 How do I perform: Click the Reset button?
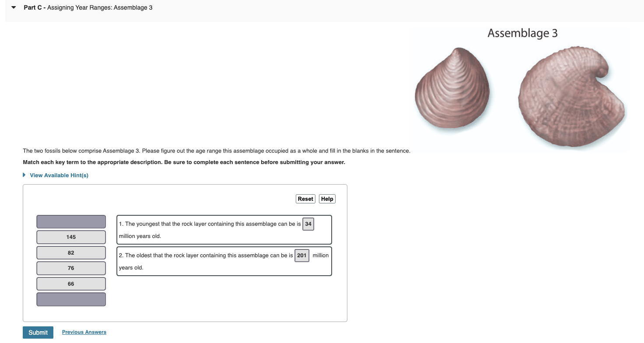[305, 199]
